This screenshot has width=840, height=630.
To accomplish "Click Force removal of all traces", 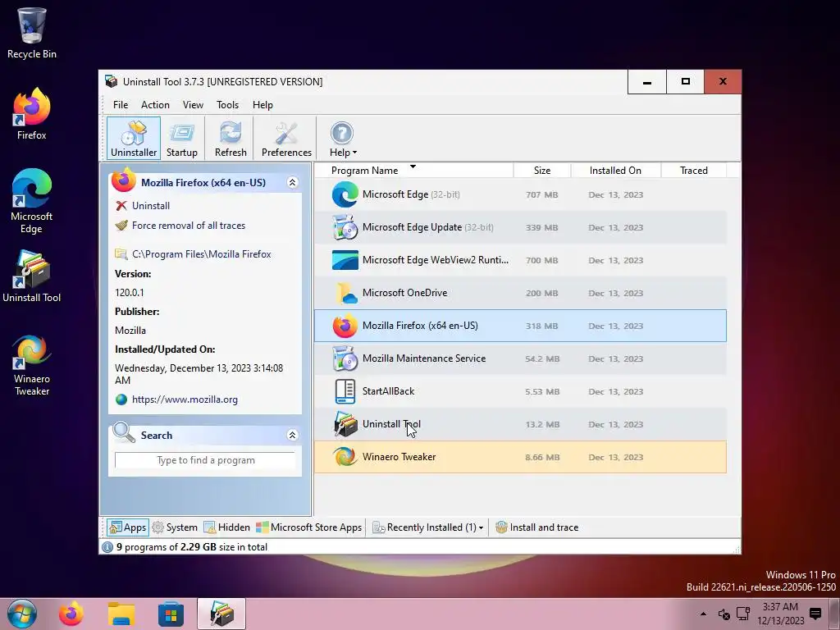I will [189, 226].
